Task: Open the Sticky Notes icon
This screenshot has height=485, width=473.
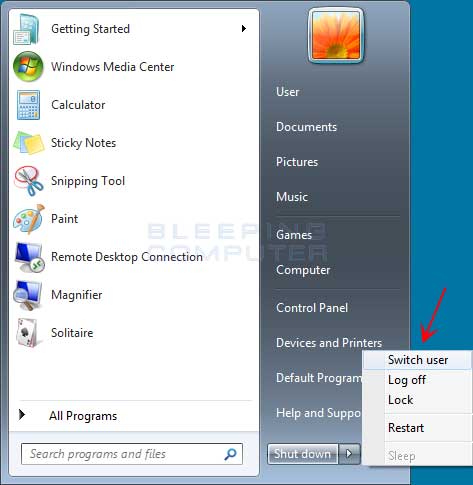Action: (29, 143)
